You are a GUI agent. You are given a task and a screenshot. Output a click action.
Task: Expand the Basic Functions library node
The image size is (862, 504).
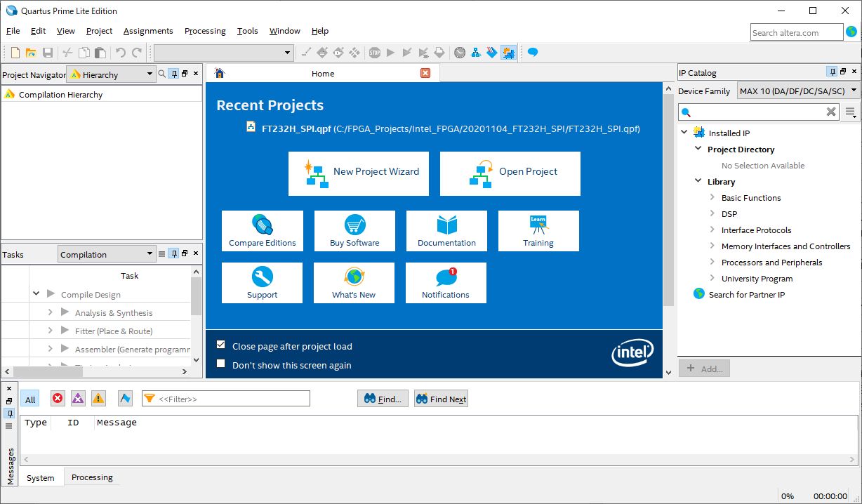(712, 198)
